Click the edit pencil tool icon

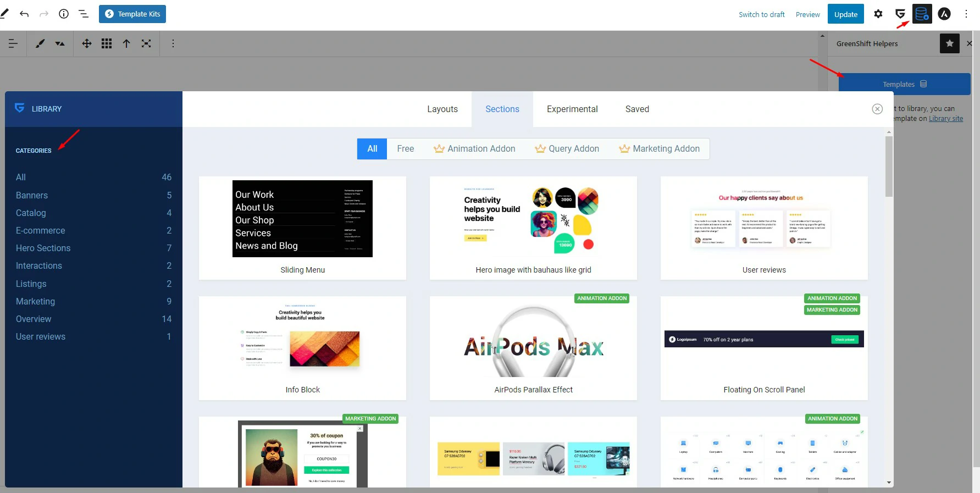[x=4, y=14]
